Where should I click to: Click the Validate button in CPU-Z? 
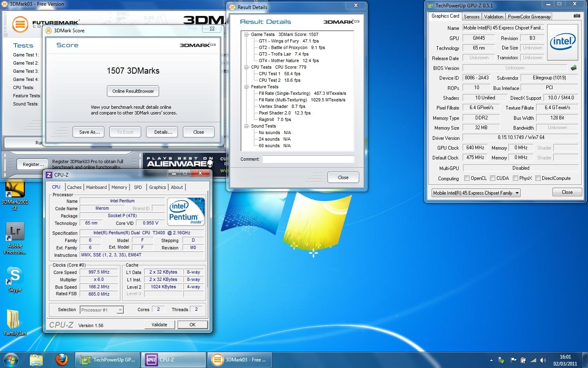pos(159,325)
